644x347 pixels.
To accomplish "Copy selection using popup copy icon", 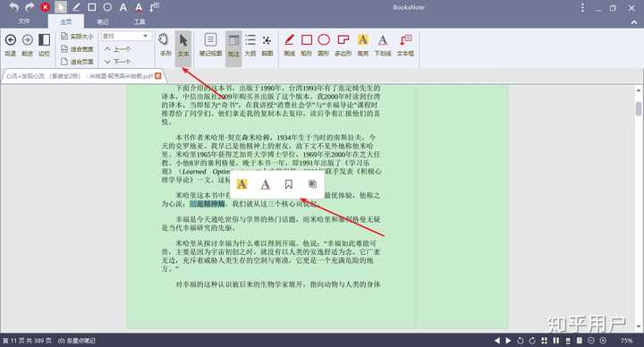I will (x=312, y=184).
